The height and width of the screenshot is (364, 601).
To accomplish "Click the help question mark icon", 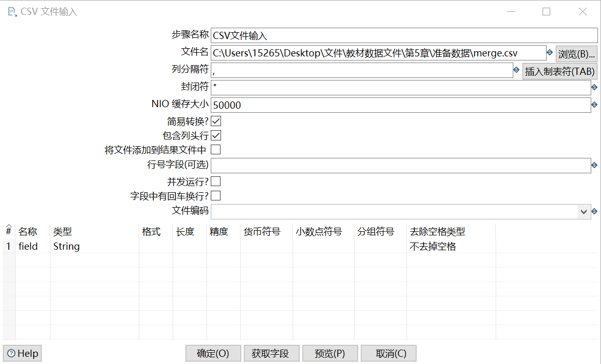I will (11, 353).
